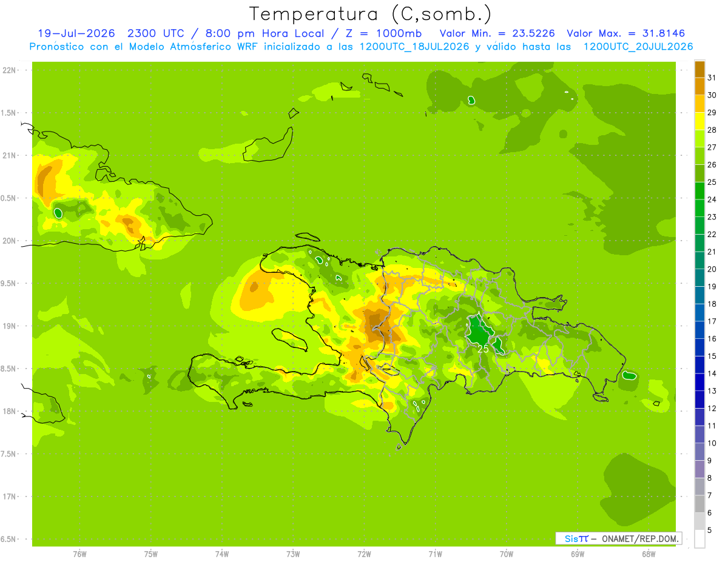This screenshot has height=562, width=728.
Task: Pick the gray legend swatch between 6 and 7
Action: coord(699,504)
